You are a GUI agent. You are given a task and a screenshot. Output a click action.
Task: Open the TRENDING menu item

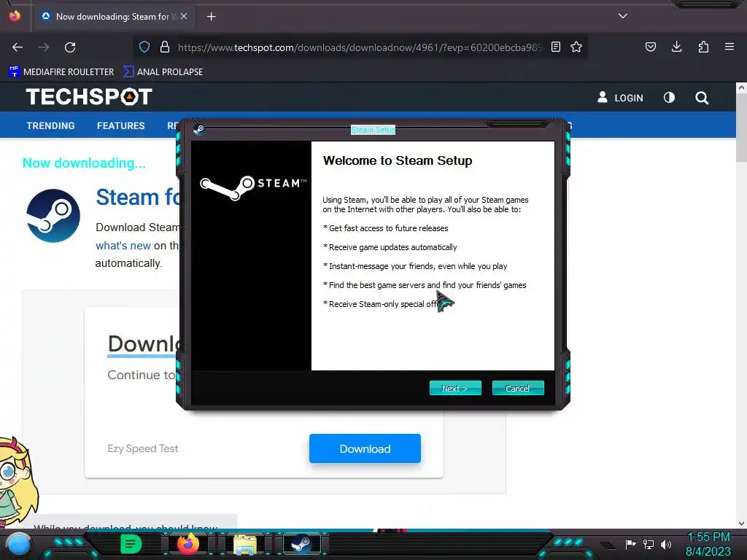pos(50,125)
